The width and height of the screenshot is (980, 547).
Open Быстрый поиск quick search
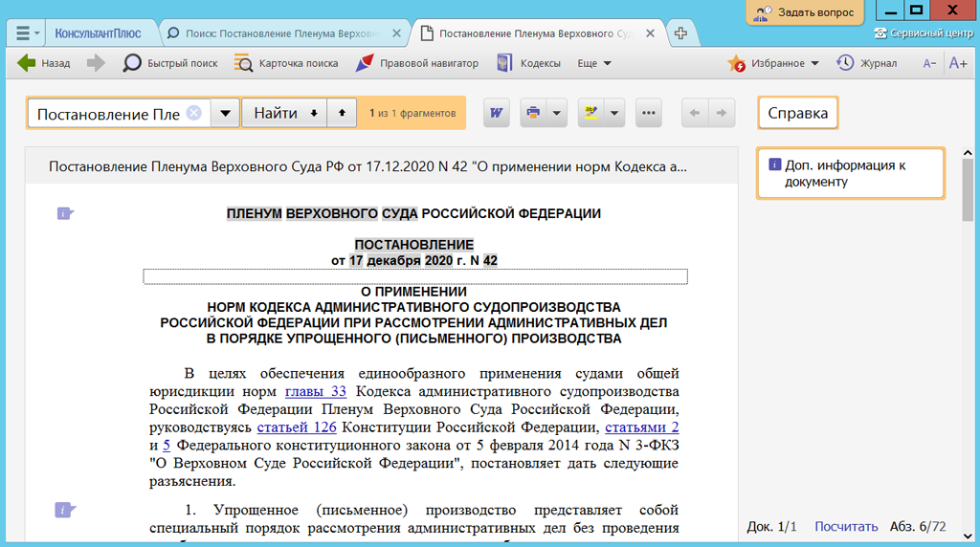point(170,63)
